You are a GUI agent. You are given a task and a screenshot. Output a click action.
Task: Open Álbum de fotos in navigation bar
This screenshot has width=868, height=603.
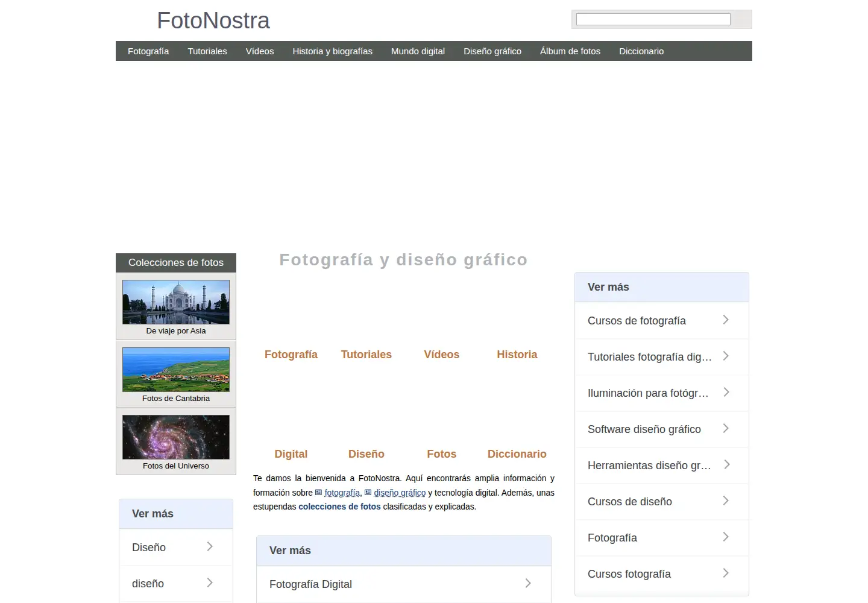click(570, 51)
